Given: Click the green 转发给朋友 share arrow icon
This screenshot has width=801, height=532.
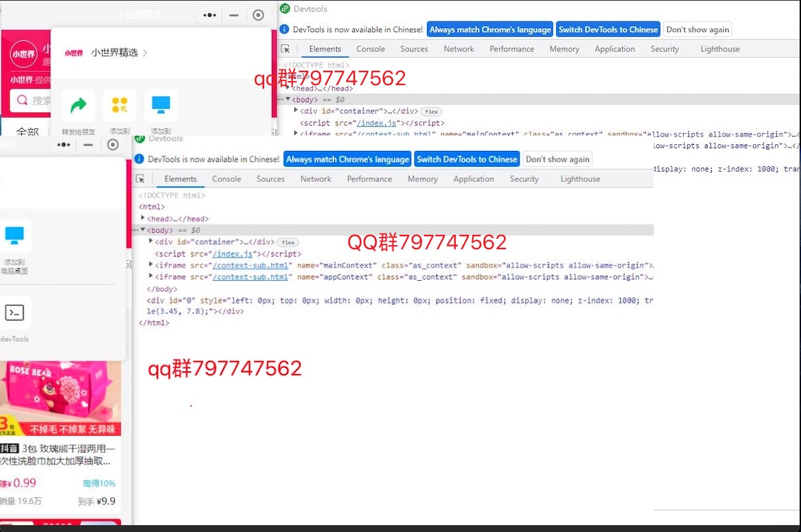Looking at the screenshot, I should [78, 105].
